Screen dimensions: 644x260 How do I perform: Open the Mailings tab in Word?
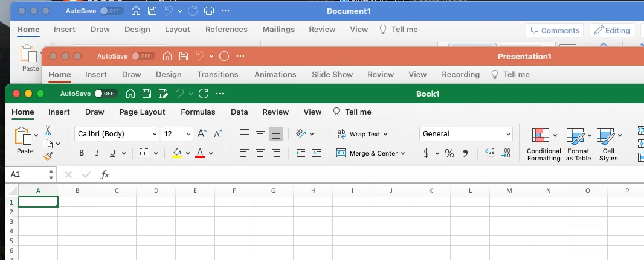click(x=279, y=30)
